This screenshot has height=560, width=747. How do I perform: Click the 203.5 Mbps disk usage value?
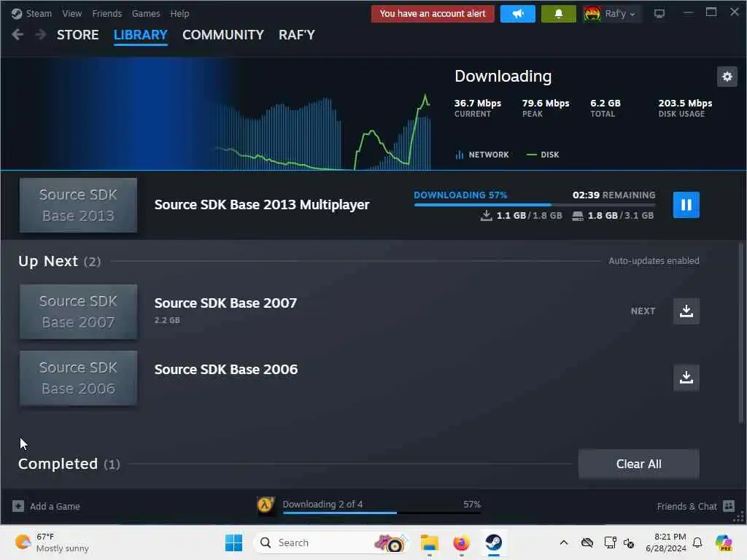point(685,104)
